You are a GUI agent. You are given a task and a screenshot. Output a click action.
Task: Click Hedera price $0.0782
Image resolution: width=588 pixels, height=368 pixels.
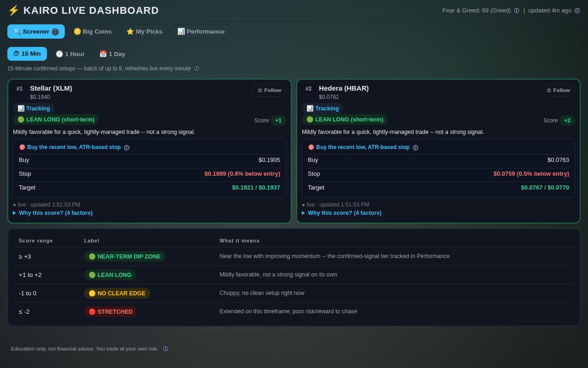point(329,97)
